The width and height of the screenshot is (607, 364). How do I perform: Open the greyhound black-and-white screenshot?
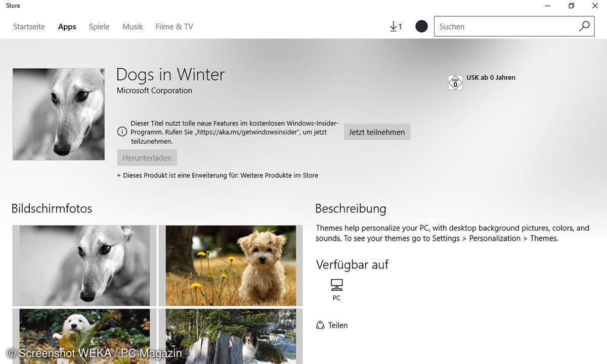click(84, 265)
